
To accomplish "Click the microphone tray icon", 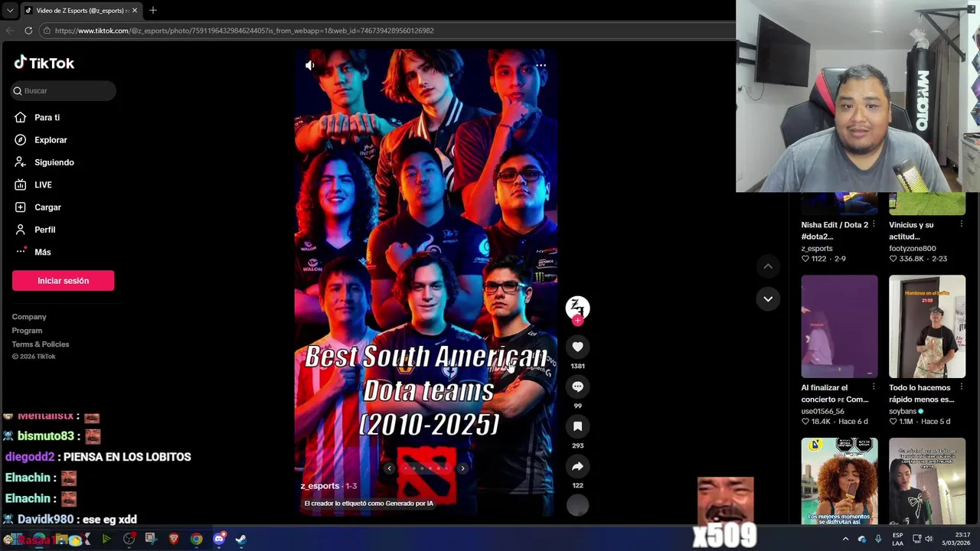I will point(878,540).
